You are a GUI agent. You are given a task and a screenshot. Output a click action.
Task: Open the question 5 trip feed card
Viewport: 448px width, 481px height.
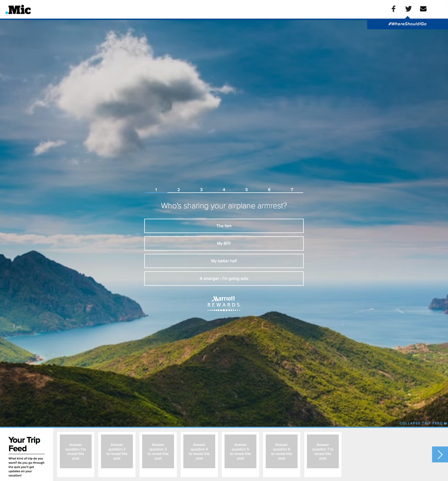click(240, 452)
